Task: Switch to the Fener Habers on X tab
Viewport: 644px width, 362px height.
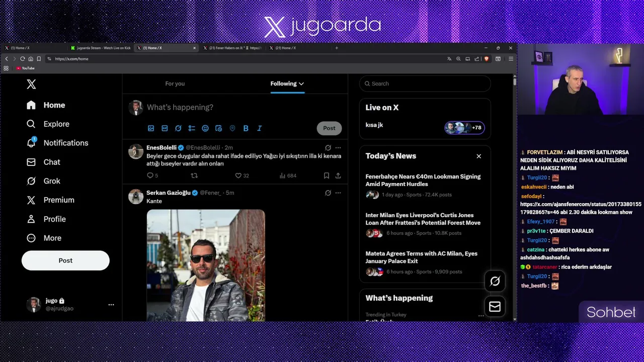Action: coord(232,48)
